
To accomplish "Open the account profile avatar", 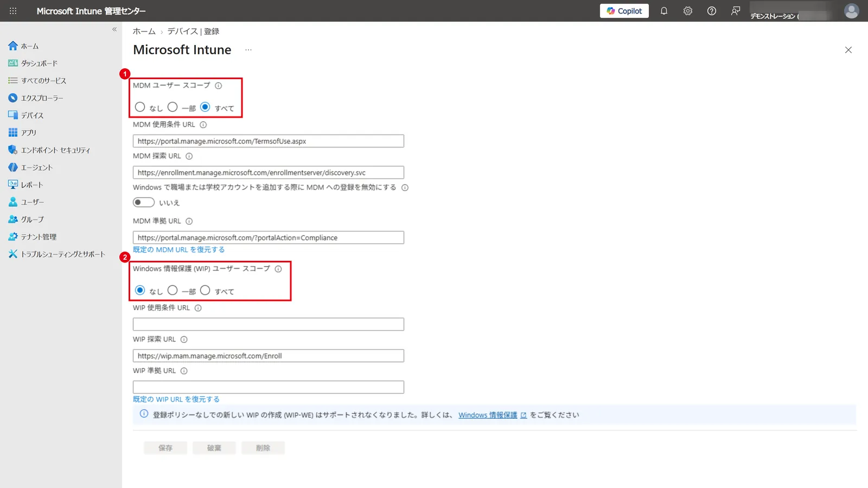I will point(851,11).
